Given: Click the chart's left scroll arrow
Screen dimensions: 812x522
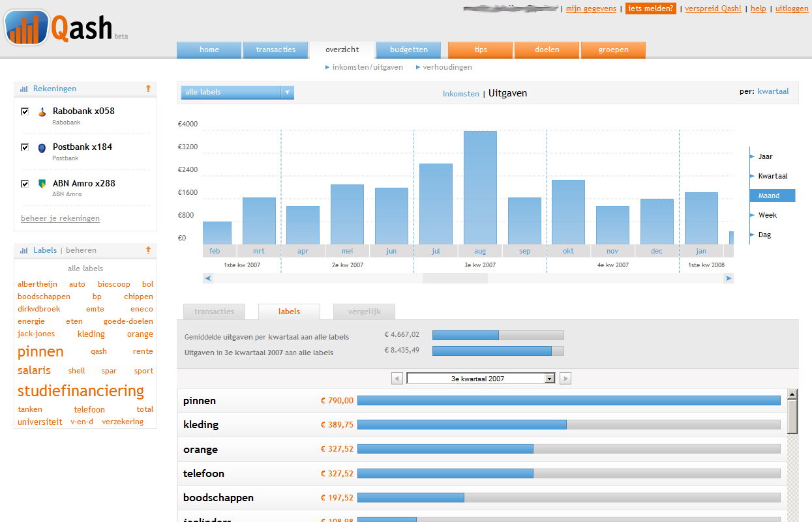Looking at the screenshot, I should coord(207,278).
